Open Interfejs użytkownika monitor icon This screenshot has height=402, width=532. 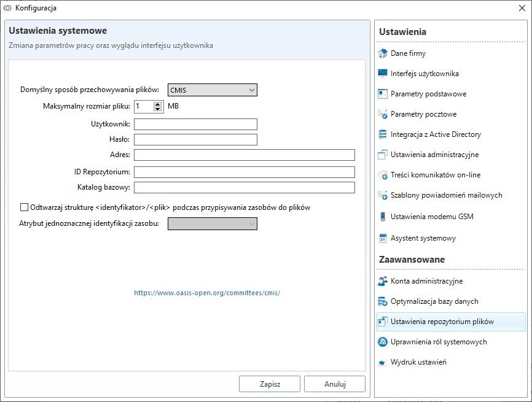[383, 74]
